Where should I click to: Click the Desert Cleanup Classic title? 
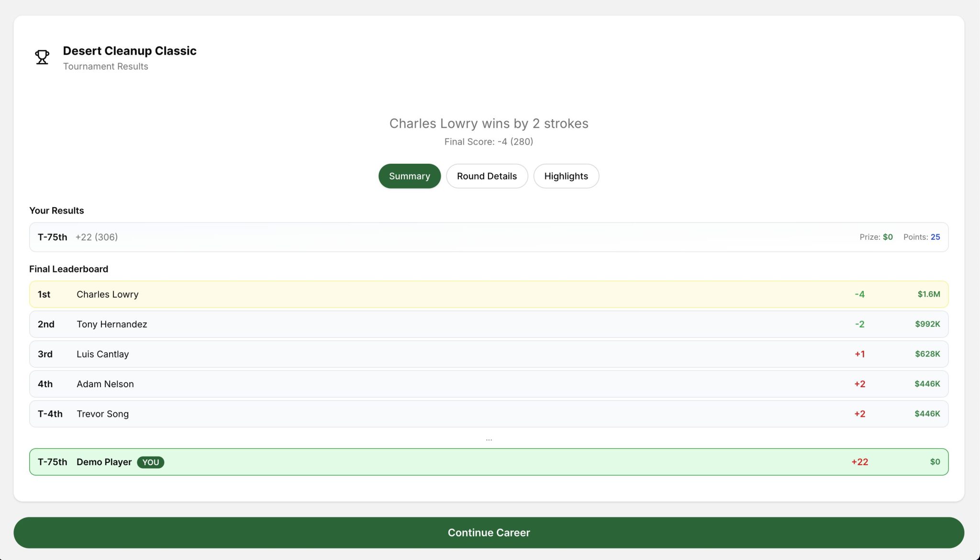click(130, 51)
